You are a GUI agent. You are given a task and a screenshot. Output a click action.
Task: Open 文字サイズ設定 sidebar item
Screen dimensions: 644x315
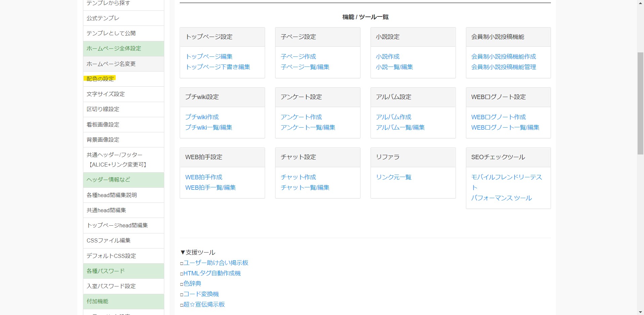[105, 94]
